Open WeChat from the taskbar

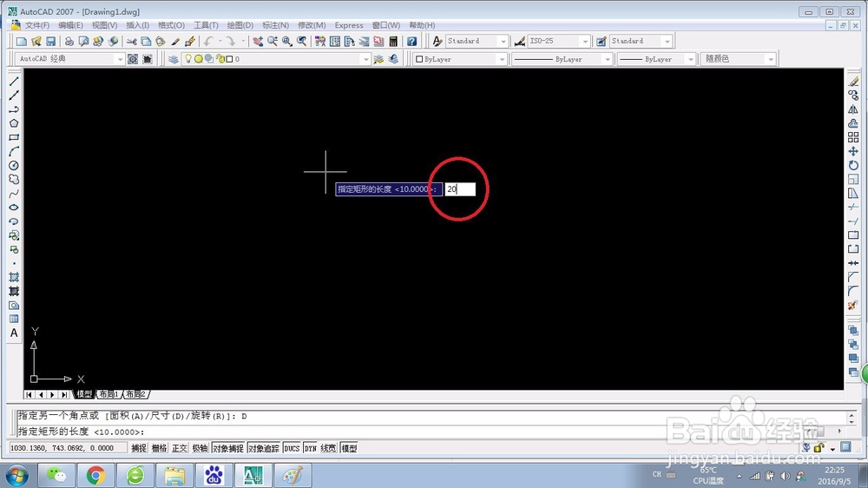click(x=56, y=475)
